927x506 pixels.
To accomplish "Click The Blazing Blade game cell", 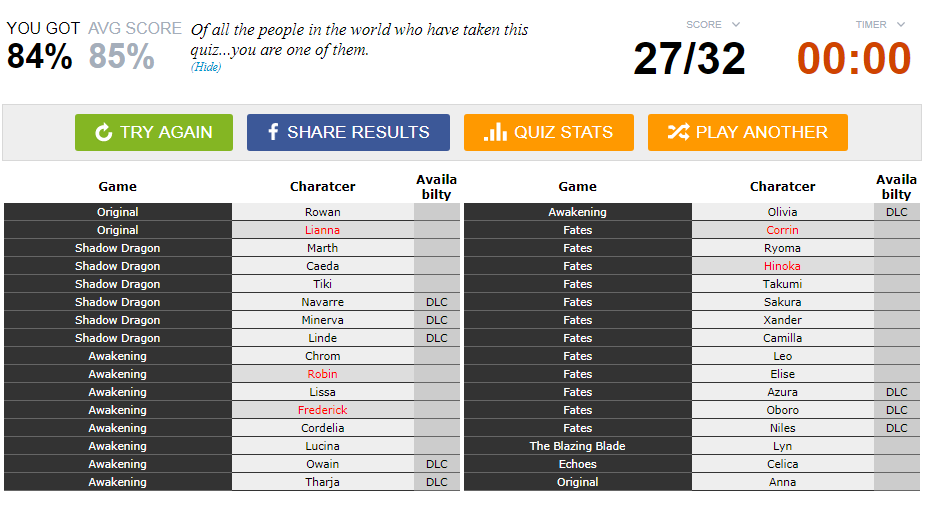I will [578, 446].
